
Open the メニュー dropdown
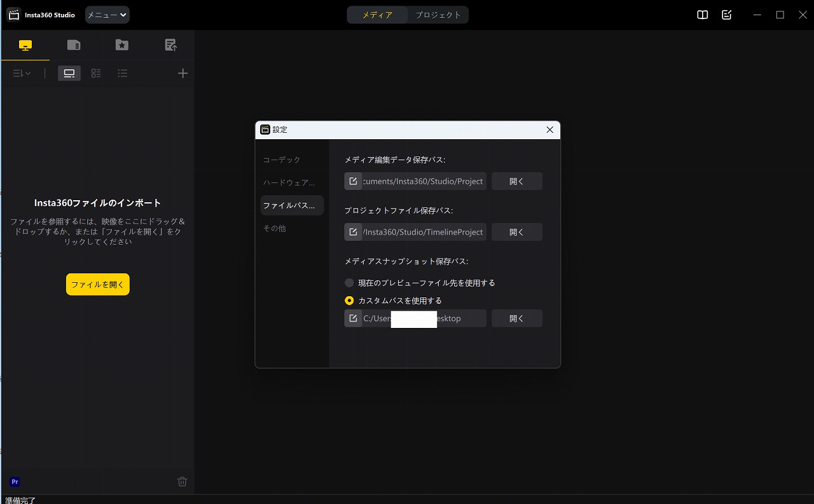[x=107, y=15]
